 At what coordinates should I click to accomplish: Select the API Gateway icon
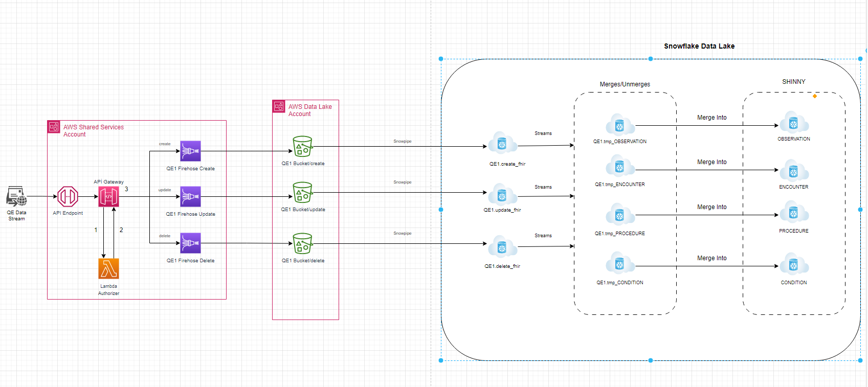pos(108,196)
